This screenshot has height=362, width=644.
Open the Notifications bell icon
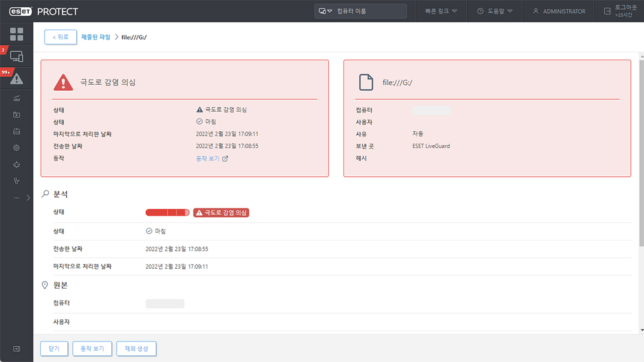click(x=16, y=164)
